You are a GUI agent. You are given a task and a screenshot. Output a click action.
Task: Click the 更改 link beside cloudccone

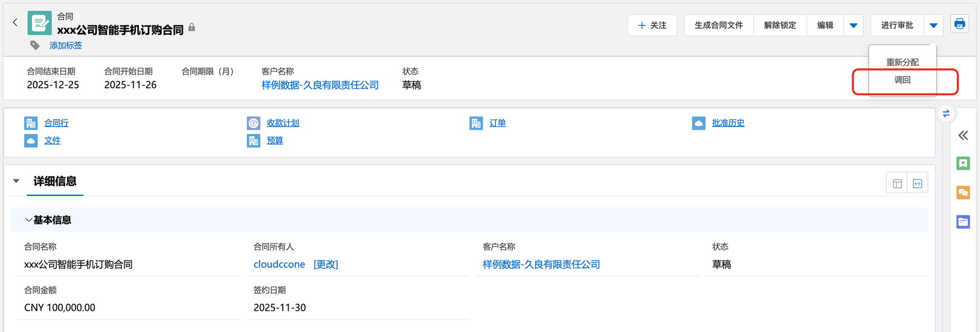click(x=325, y=264)
